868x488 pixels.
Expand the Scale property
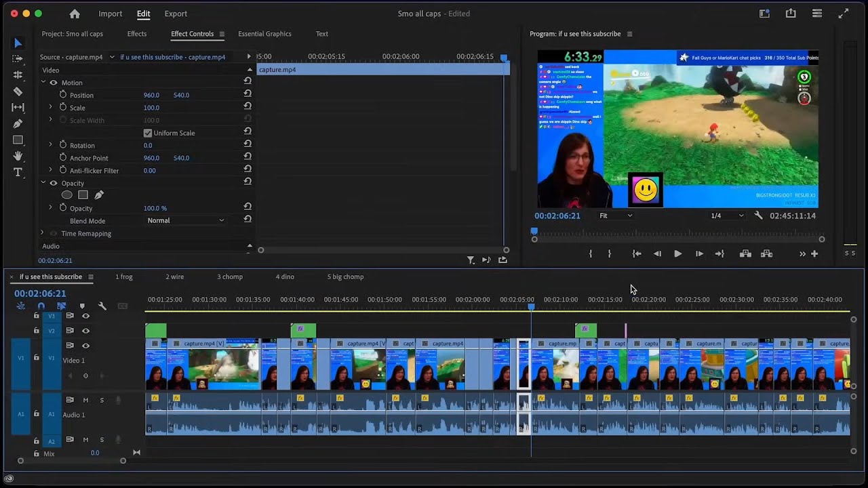(50, 107)
